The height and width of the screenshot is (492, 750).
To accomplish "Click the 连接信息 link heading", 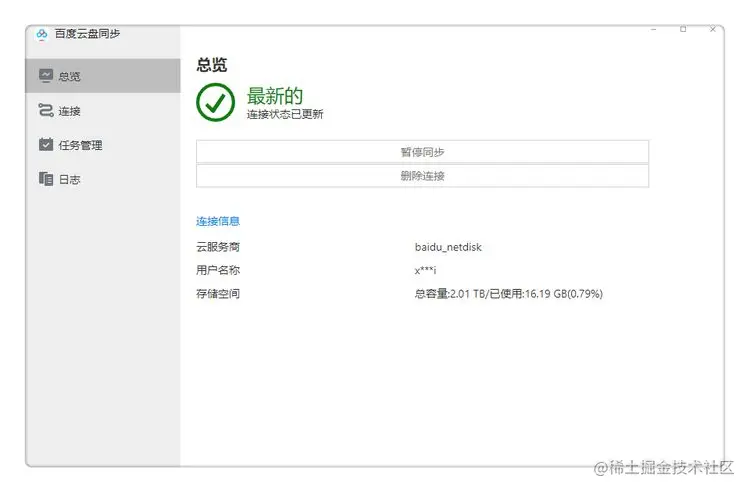I will click(x=218, y=221).
